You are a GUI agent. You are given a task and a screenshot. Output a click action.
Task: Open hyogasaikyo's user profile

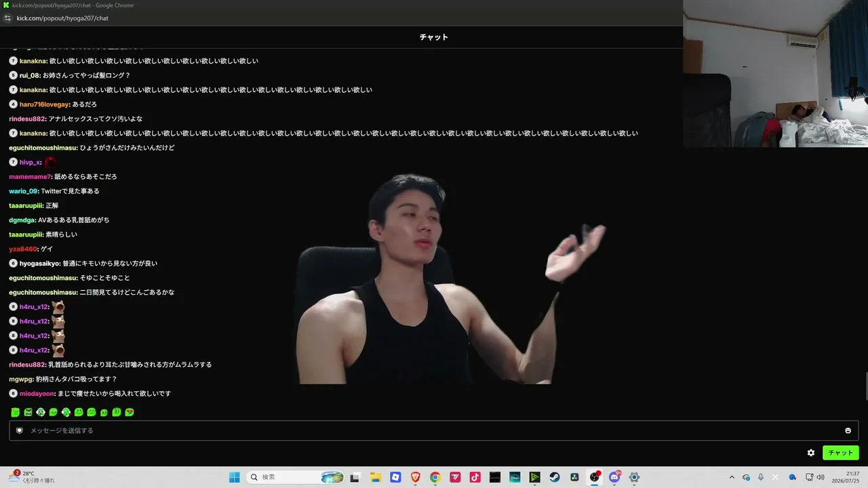pyautogui.click(x=40, y=264)
